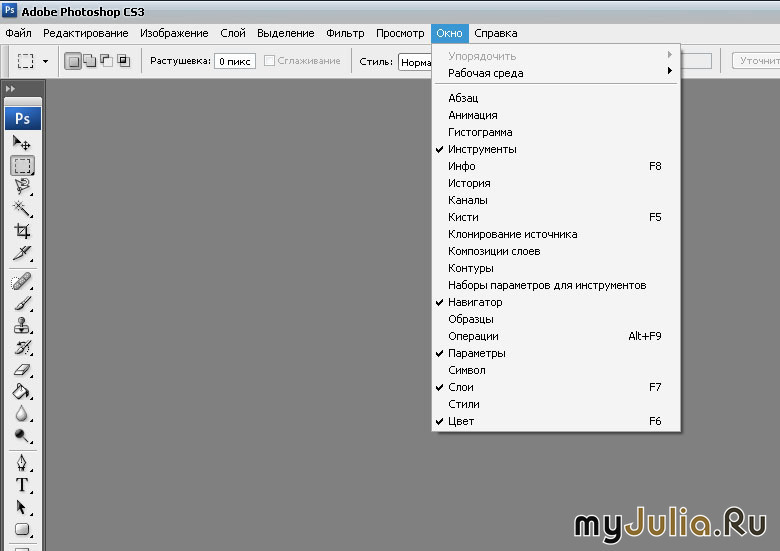Select the Paint Bucket tool

[22, 391]
